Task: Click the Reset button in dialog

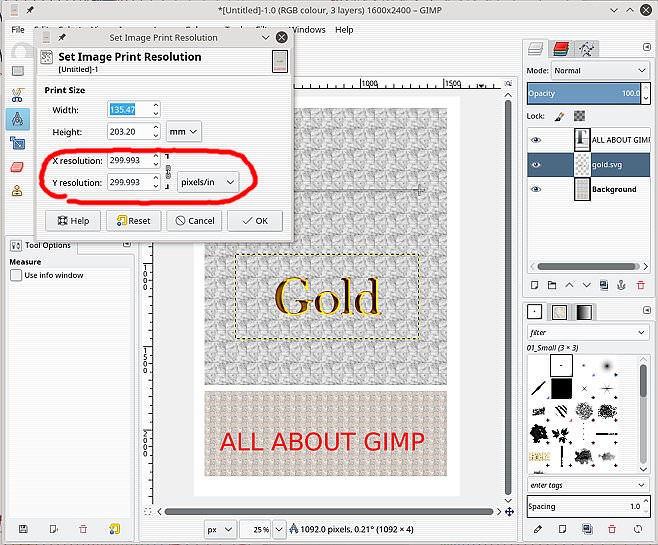Action: 133,221
